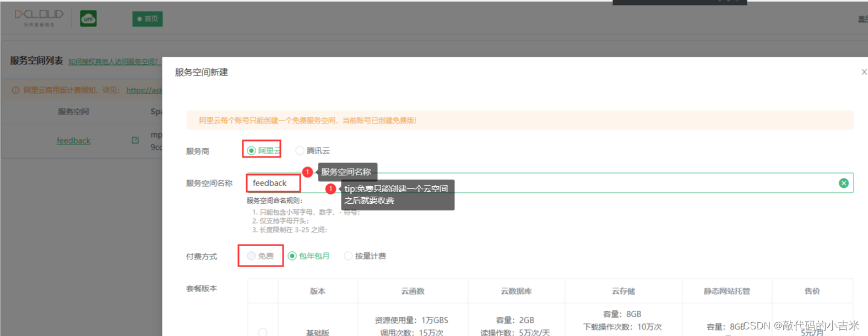Close the 服务空间新建 dialog
This screenshot has height=336, width=868.
click(864, 72)
